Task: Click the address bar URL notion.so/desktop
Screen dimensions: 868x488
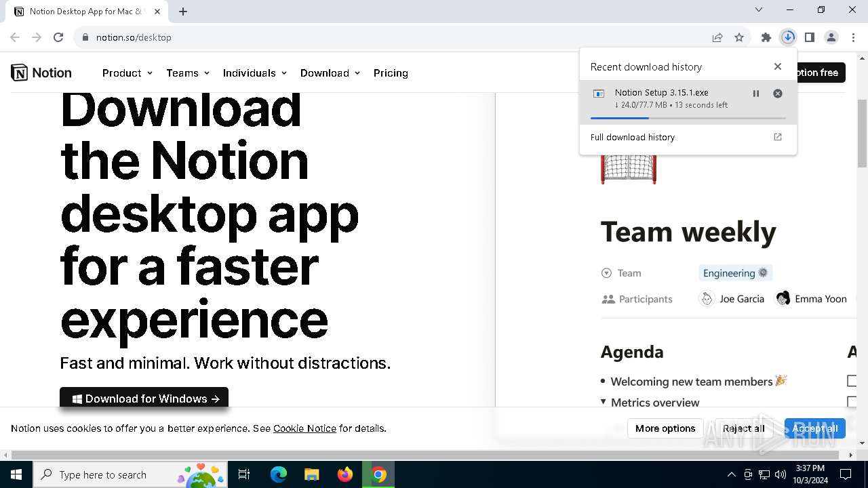Action: point(134,37)
